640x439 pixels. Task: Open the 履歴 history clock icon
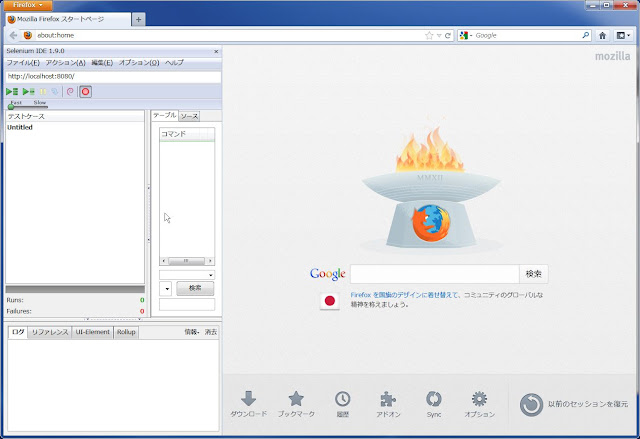[x=342, y=404]
